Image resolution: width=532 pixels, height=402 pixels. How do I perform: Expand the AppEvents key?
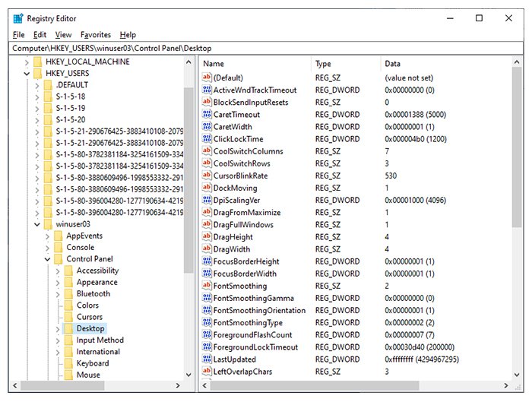click(x=47, y=236)
